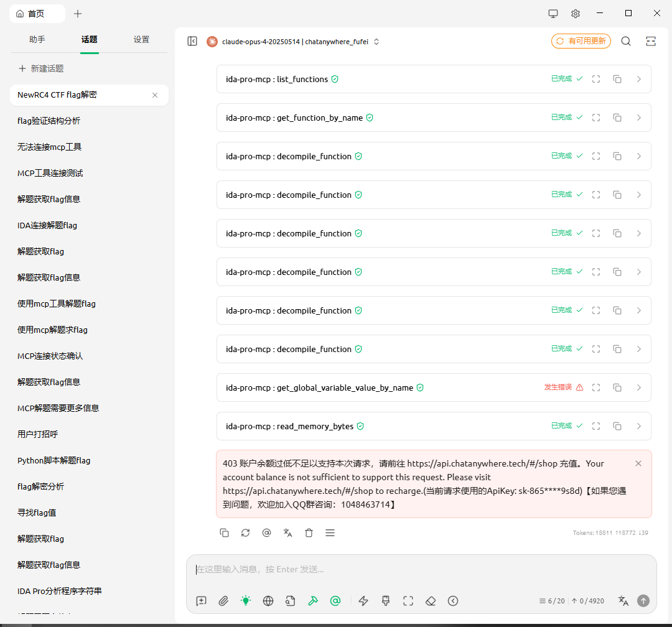This screenshot has height=627, width=672.
Task: Open the search icon in the chat header
Action: pos(626,41)
